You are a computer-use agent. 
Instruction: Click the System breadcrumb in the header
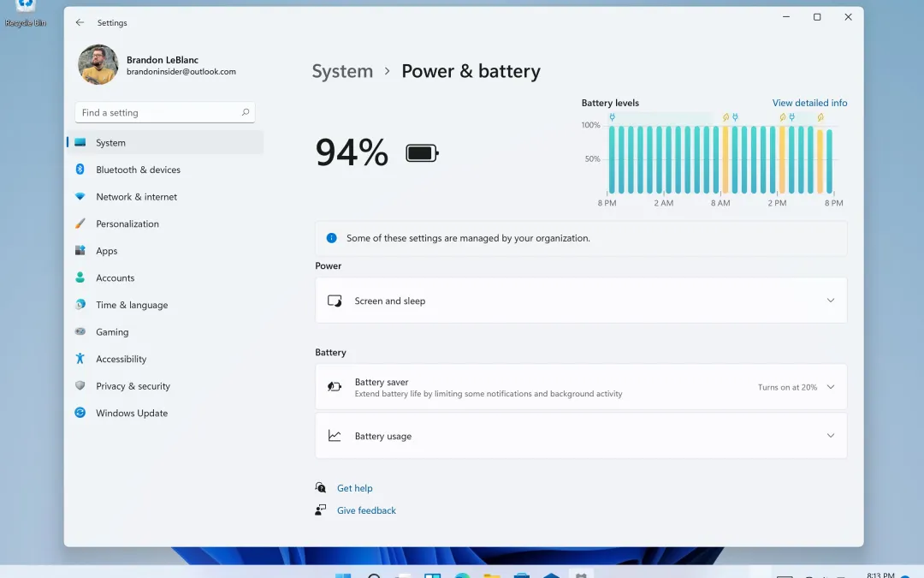(342, 71)
